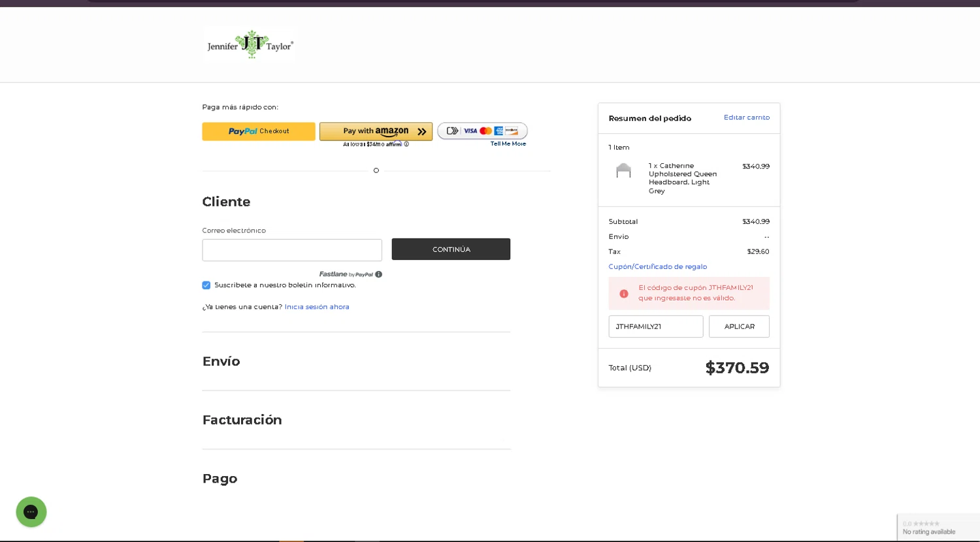Open Editar carrito link

tap(747, 118)
